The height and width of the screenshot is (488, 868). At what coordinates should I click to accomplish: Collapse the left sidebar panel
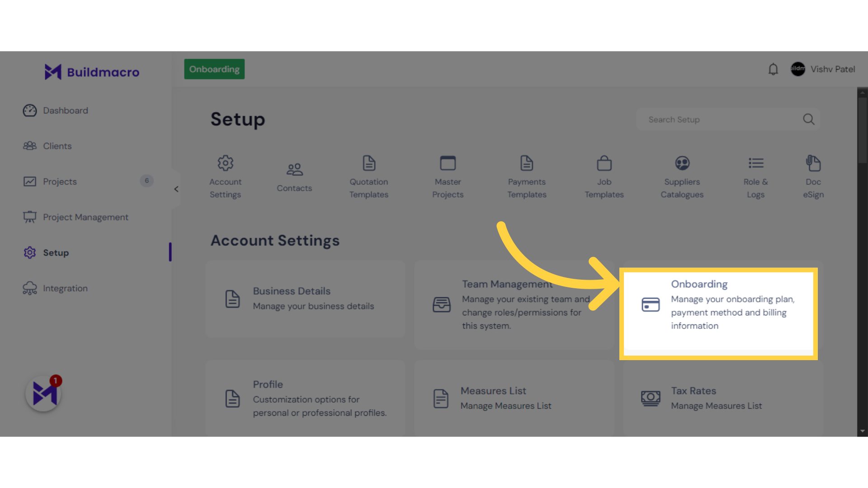[176, 189]
